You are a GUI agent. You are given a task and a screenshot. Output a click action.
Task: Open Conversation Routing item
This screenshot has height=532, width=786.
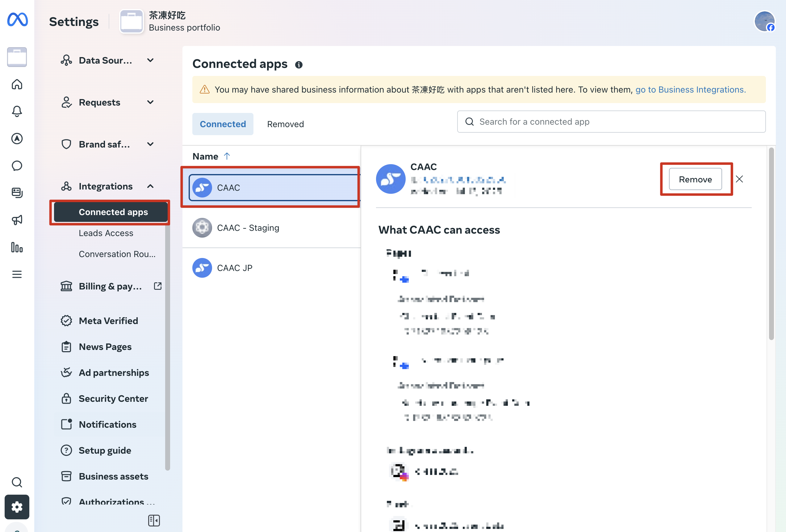click(117, 254)
